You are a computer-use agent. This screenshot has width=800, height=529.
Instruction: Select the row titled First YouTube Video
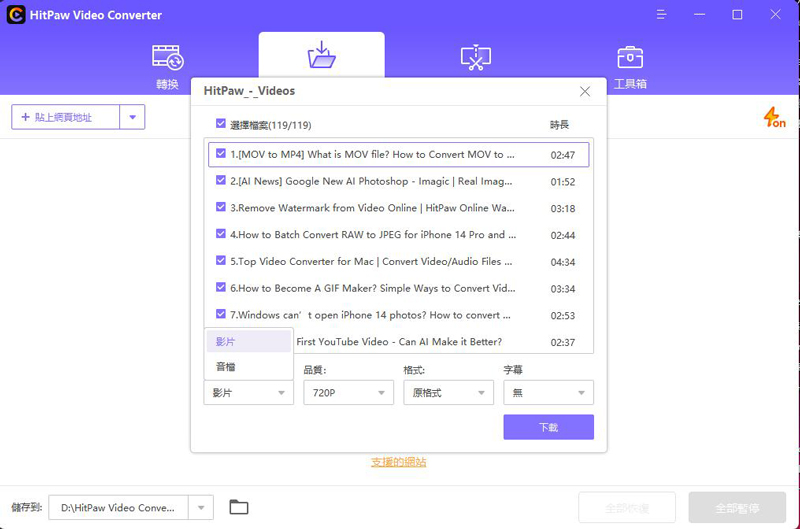click(x=399, y=341)
